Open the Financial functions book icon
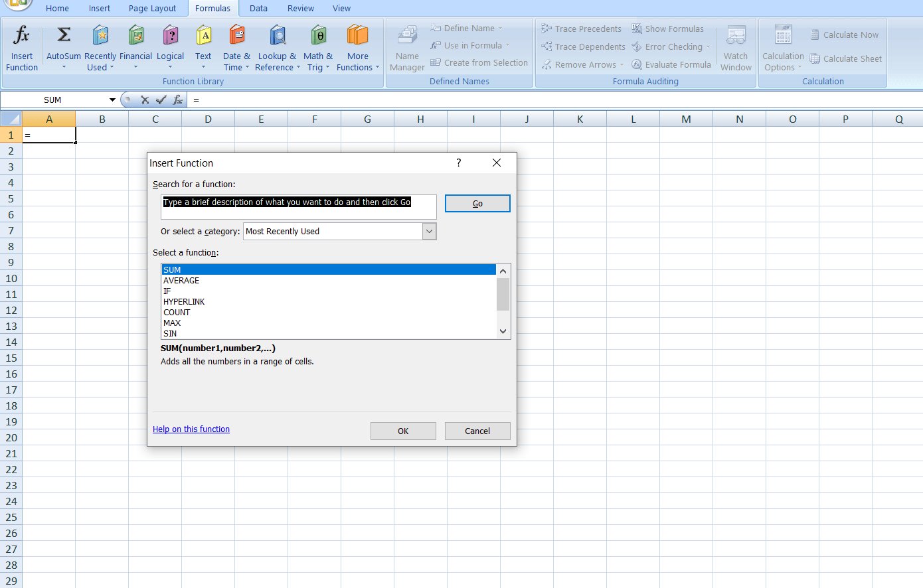The image size is (923, 588). [x=136, y=35]
